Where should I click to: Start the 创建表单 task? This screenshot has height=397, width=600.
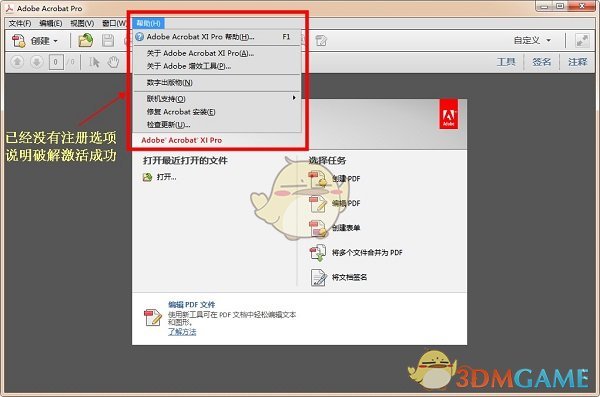tap(346, 228)
